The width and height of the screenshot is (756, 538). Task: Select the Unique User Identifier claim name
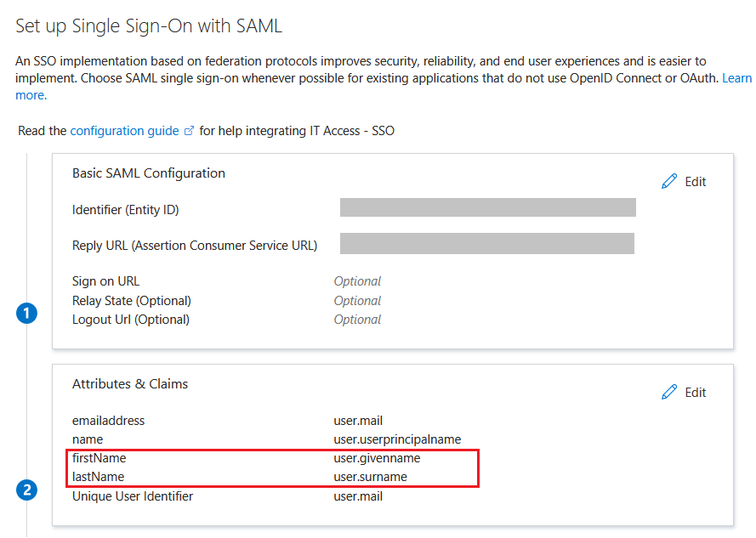(133, 496)
